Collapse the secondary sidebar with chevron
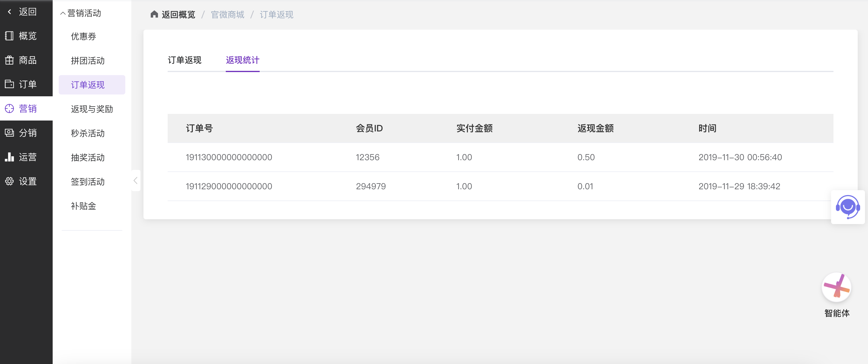Viewport: 868px width, 364px height. 136,180
